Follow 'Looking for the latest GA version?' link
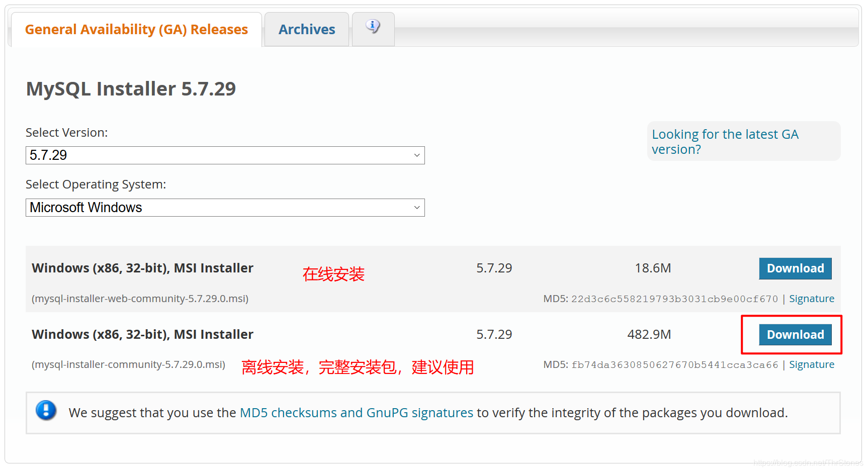This screenshot has height=472, width=868. 725,142
